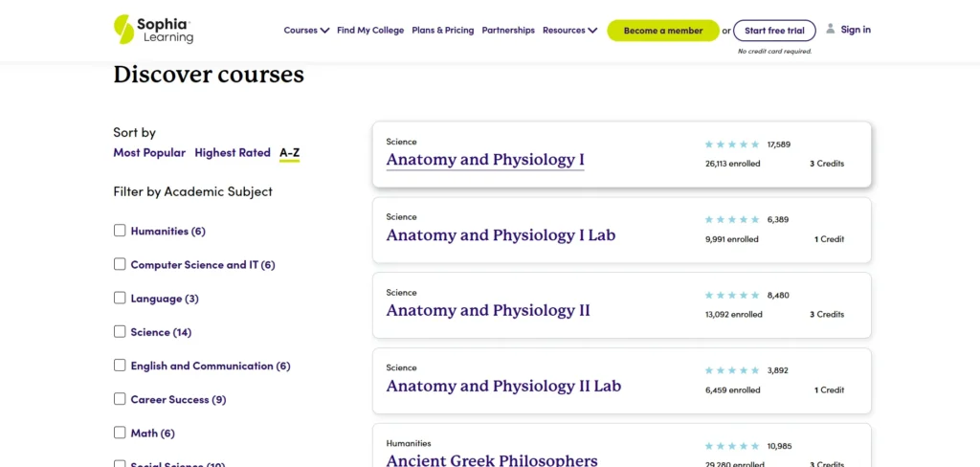The width and height of the screenshot is (980, 467).
Task: Click the star rating for Anatomy and Physiology II Lab
Action: click(x=732, y=370)
